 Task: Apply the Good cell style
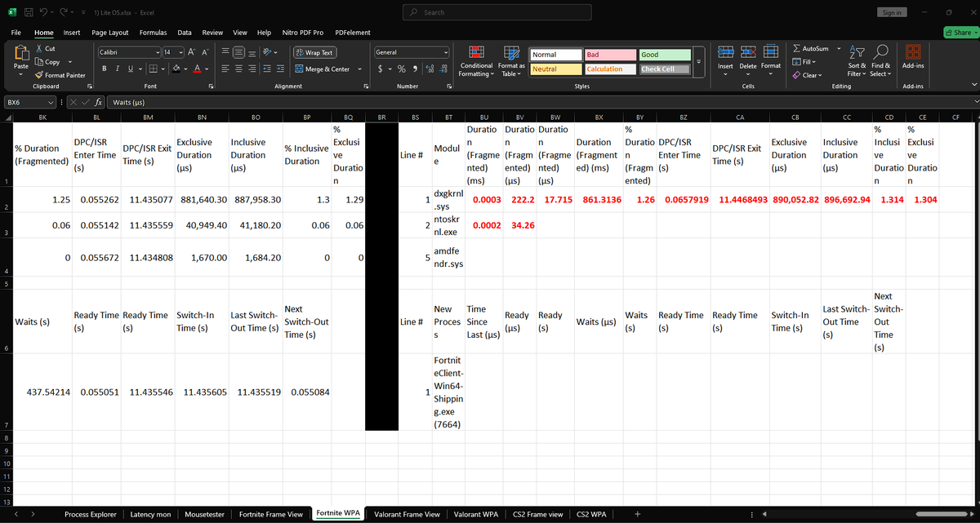tap(663, 55)
